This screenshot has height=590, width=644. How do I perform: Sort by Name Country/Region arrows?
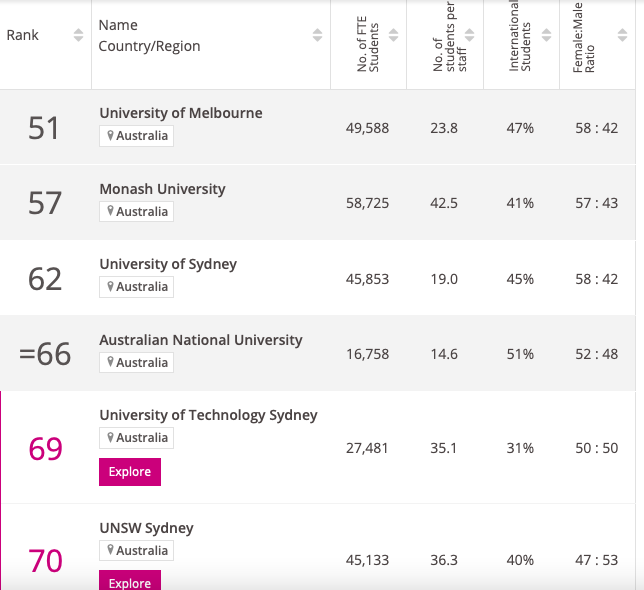(317, 35)
